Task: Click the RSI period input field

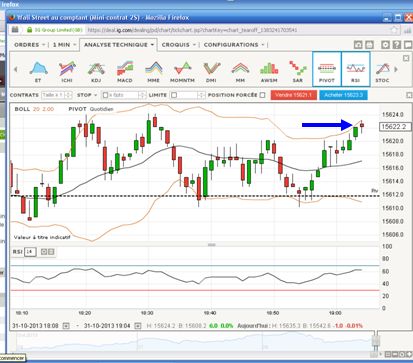Action: (x=30, y=252)
